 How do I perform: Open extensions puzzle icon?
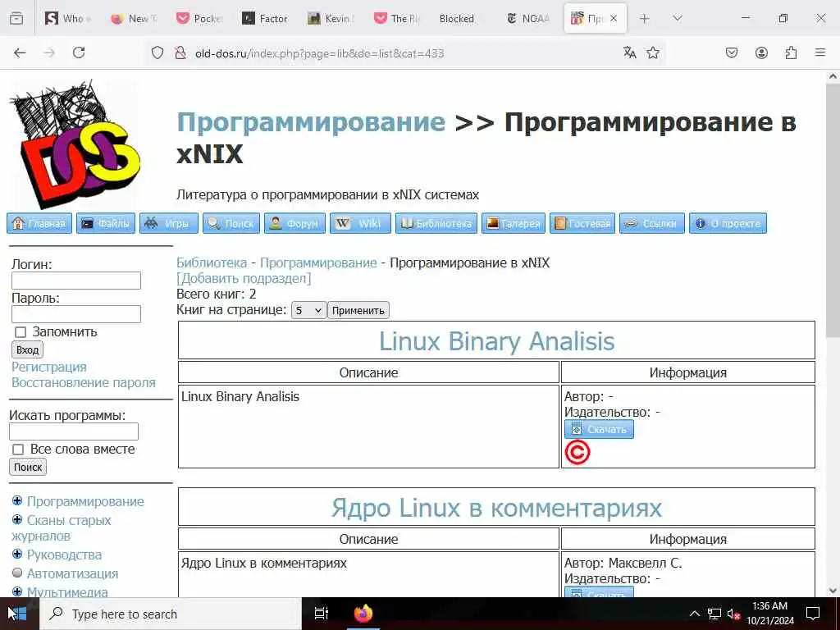coord(791,52)
